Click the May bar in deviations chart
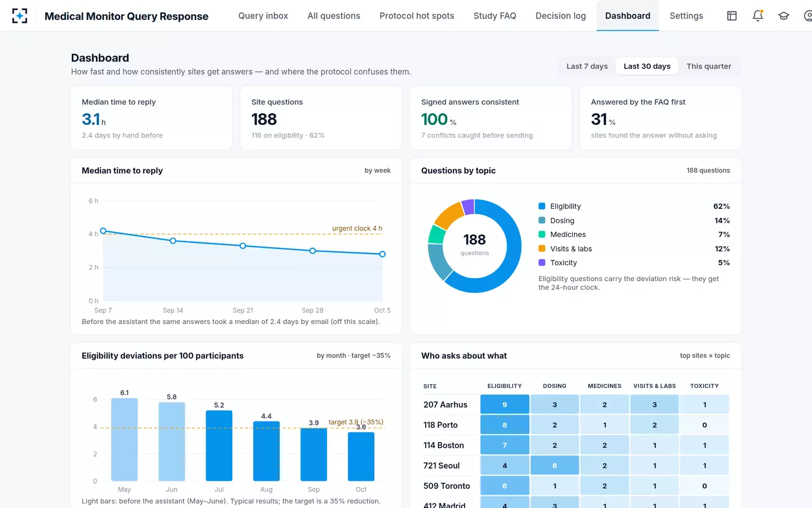The height and width of the screenshot is (508, 812). [x=125, y=440]
